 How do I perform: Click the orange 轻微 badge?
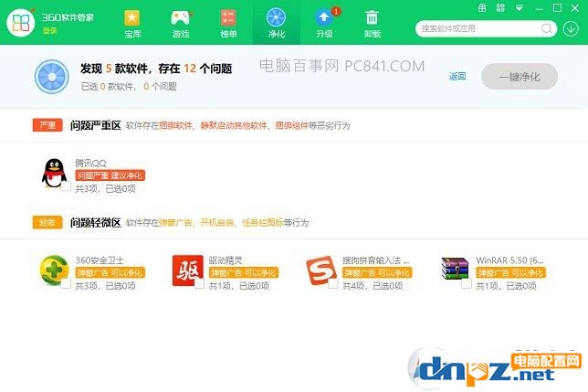pos(47,222)
